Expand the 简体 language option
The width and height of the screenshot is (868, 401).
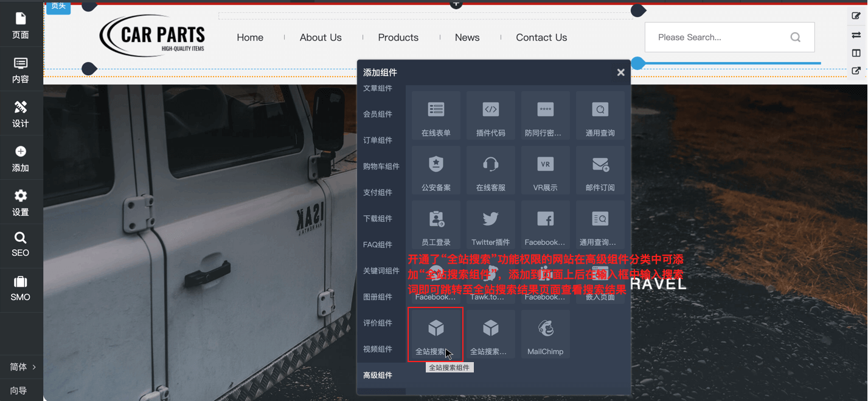22,366
